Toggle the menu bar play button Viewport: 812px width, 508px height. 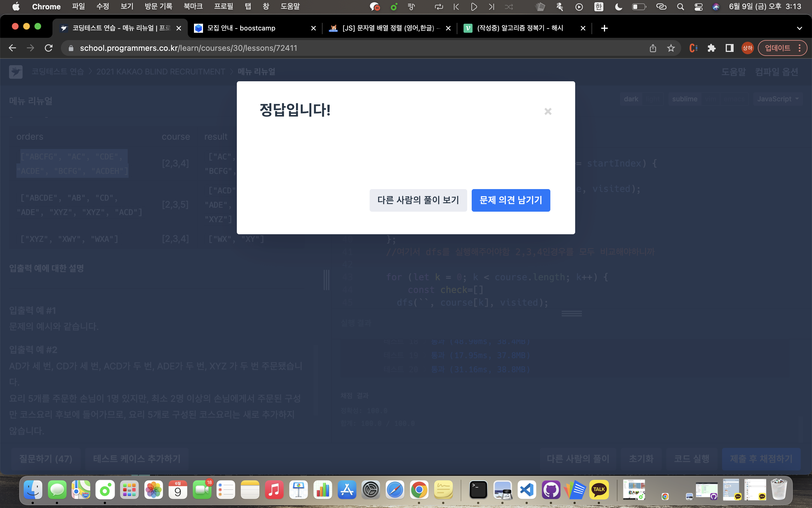click(x=474, y=7)
